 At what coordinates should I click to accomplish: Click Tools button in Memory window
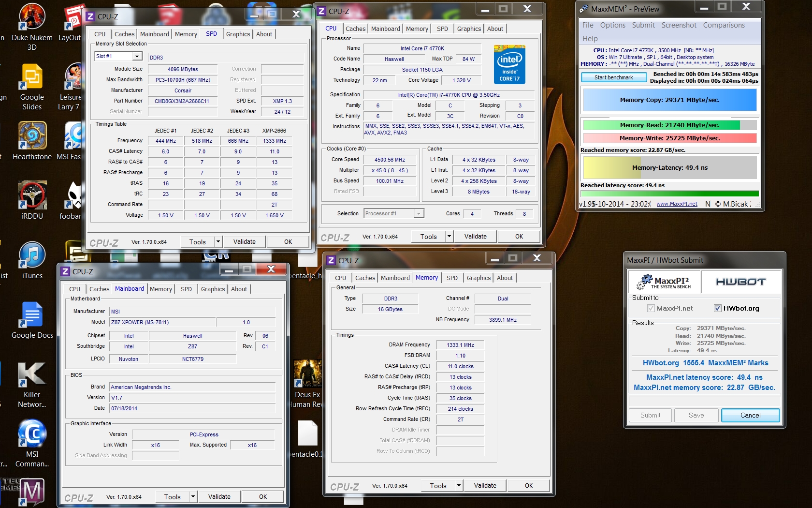438,485
